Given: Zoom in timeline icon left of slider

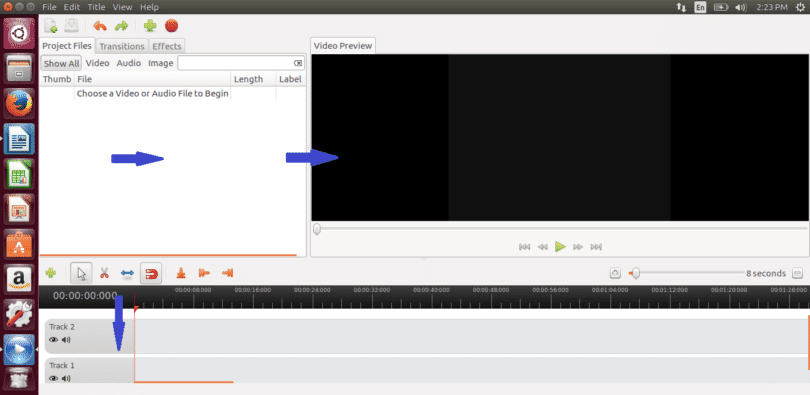Looking at the screenshot, I should pyautogui.click(x=615, y=273).
